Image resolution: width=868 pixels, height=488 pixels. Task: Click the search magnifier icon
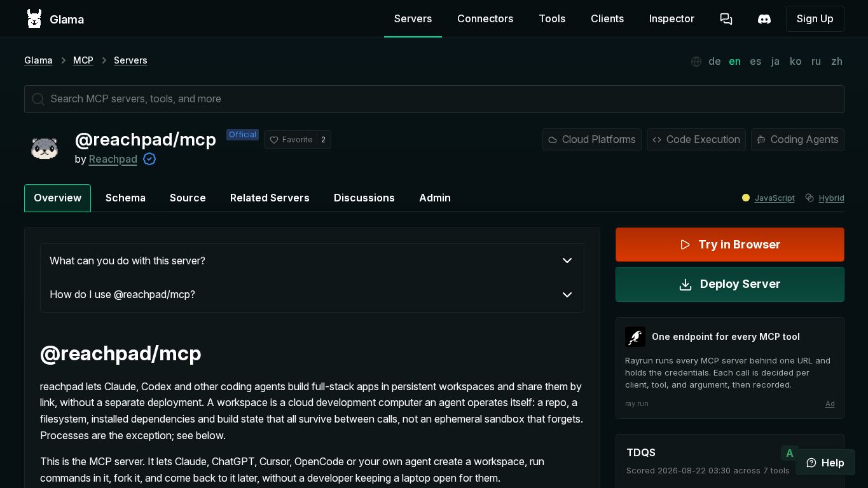coord(38,99)
